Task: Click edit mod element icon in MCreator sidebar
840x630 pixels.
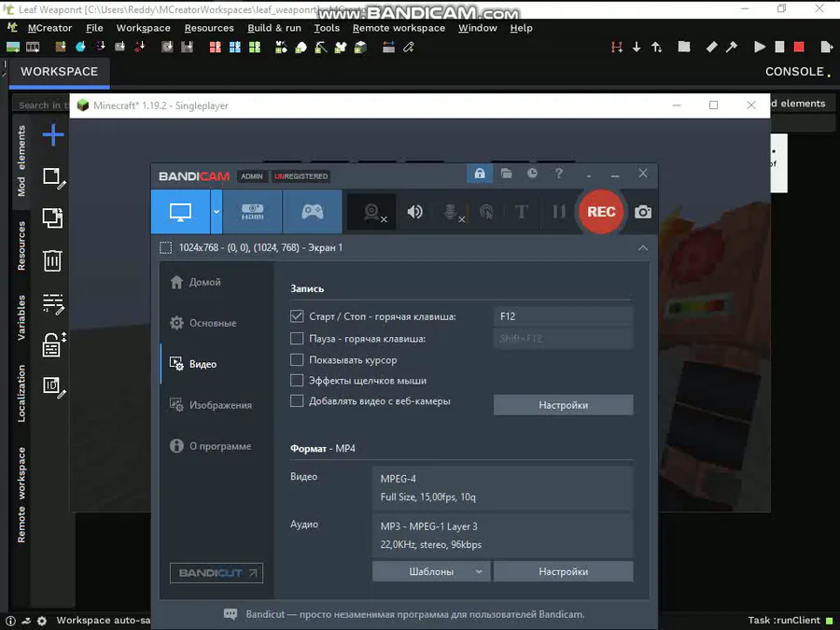Action: (53, 177)
